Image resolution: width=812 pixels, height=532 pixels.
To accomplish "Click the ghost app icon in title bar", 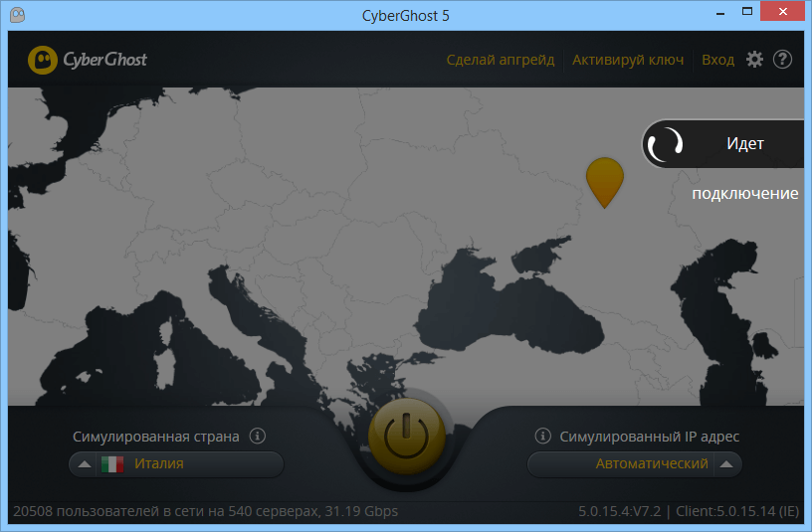I will (x=18, y=15).
